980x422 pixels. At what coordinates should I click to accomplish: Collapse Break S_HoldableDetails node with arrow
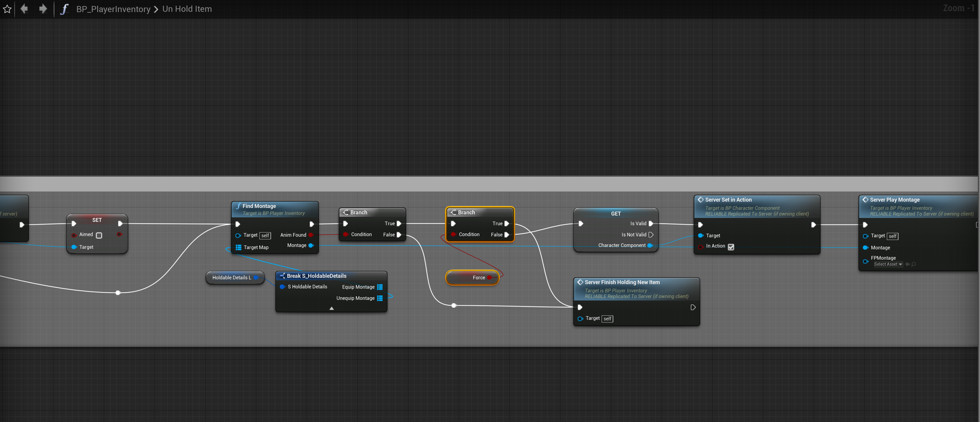[x=331, y=309]
